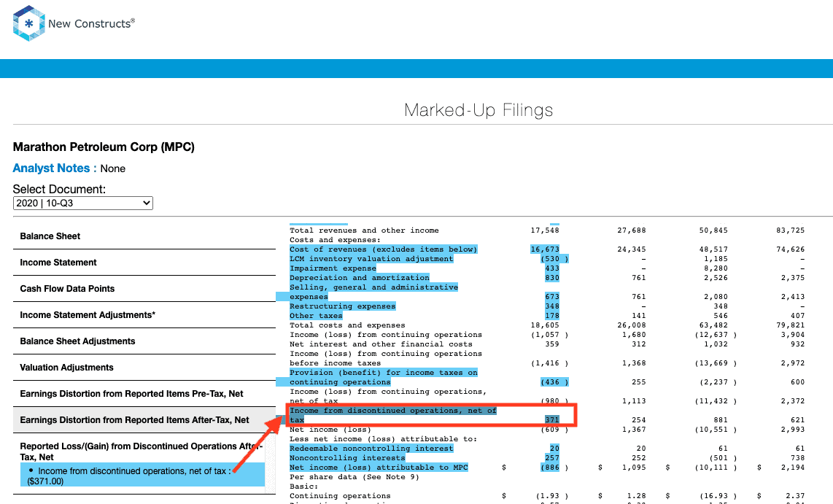This screenshot has height=504, width=833.
Task: Click 'Income from discontinued operations, net of' text
Action: pyautogui.click(x=393, y=411)
